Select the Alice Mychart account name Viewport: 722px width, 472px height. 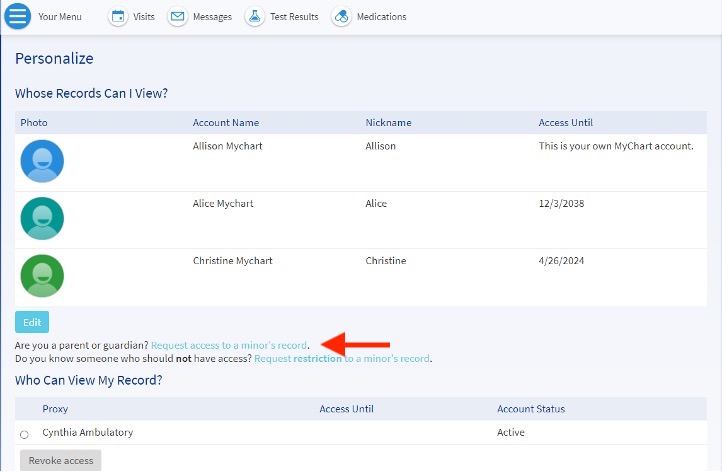(223, 204)
